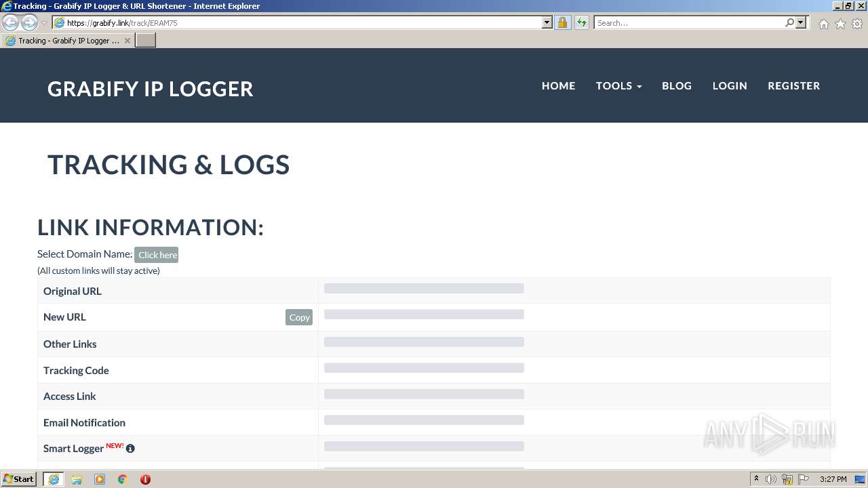Viewport: 868px width, 488px height.
Task: Click the 'New URL' row label
Action: point(64,317)
